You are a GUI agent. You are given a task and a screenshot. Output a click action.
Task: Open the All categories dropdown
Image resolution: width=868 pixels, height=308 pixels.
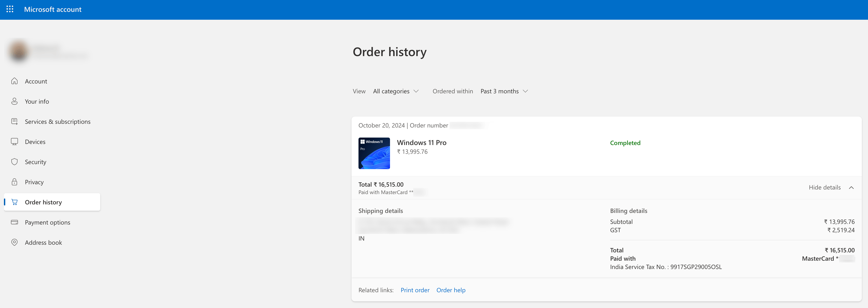tap(395, 91)
